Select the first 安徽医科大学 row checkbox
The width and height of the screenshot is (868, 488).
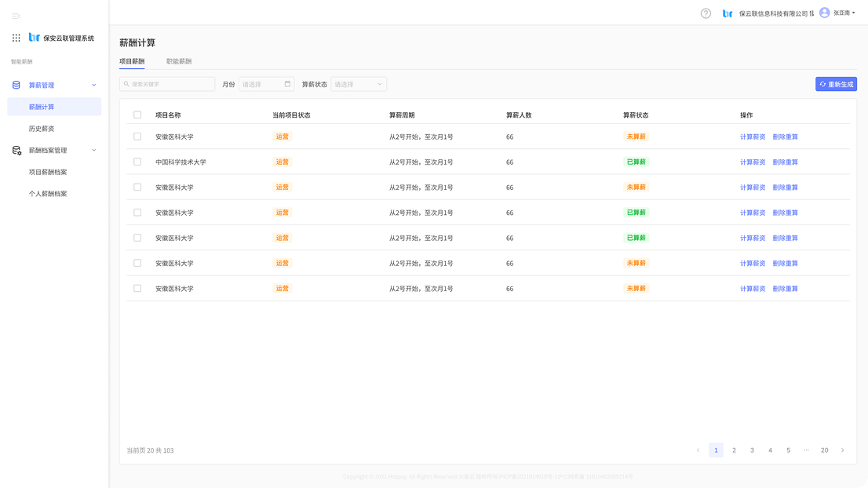[x=137, y=137]
